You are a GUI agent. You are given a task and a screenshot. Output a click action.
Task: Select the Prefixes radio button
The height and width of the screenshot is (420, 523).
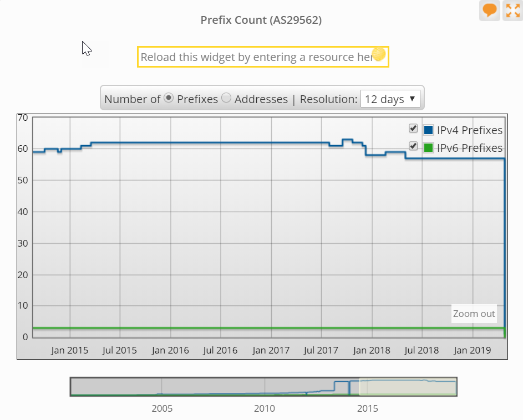pos(169,98)
